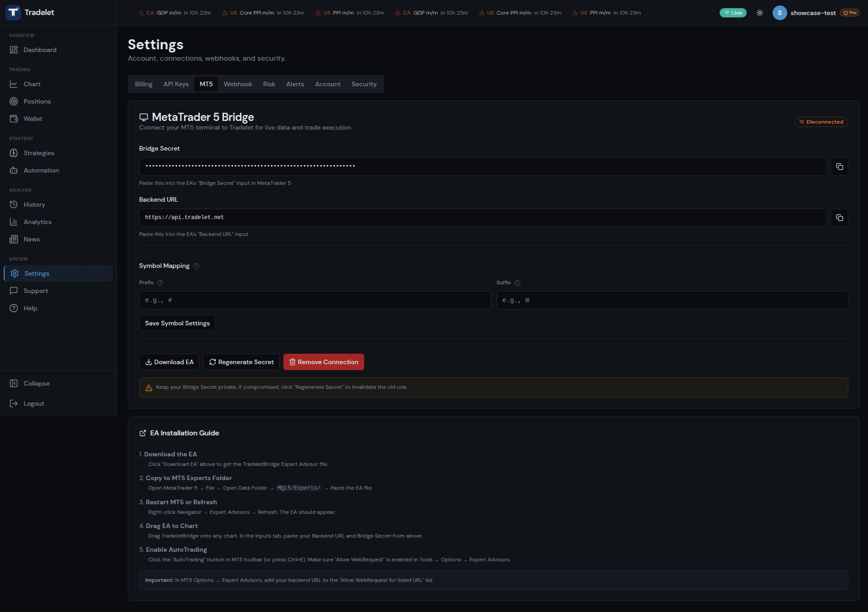Open the Chart page from sidebar
Image resolution: width=868 pixels, height=612 pixels.
pyautogui.click(x=32, y=84)
